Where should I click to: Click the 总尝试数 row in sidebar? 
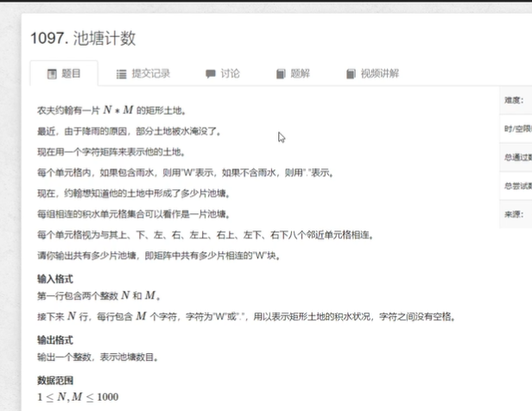(x=516, y=186)
